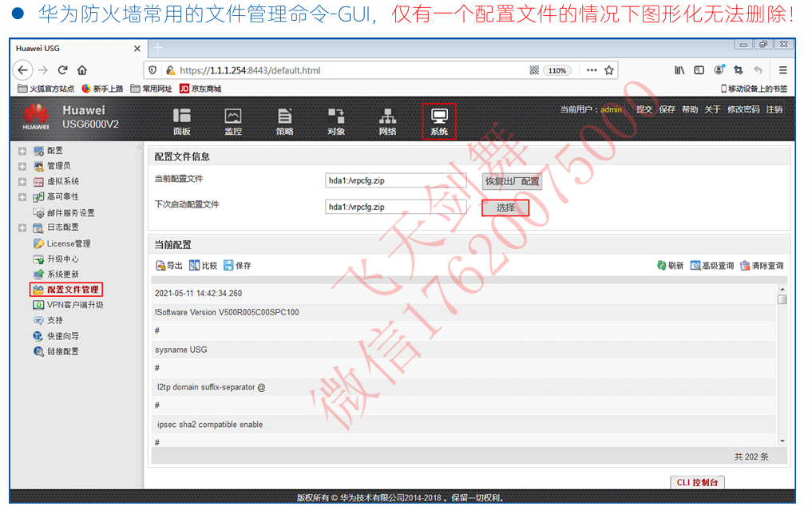The height and width of the screenshot is (510, 812).
Task: Select 配置文件管理 in the sidebar
Action: click(x=66, y=290)
